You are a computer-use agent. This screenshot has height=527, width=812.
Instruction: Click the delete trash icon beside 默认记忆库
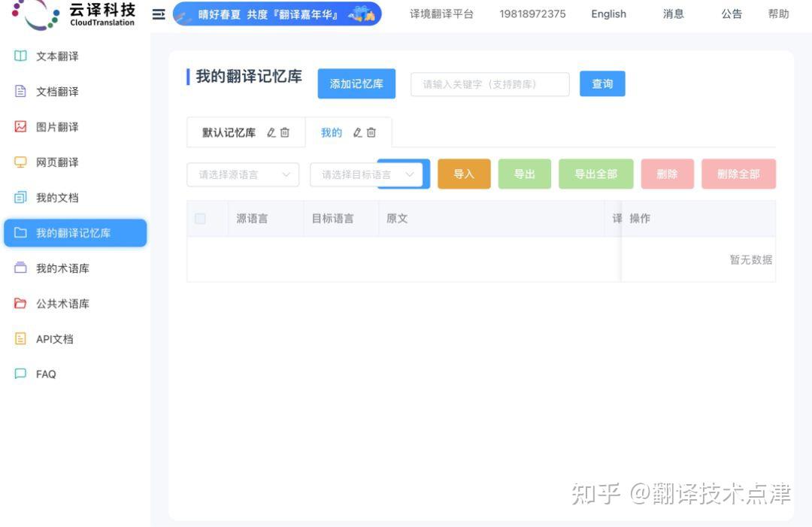click(284, 132)
